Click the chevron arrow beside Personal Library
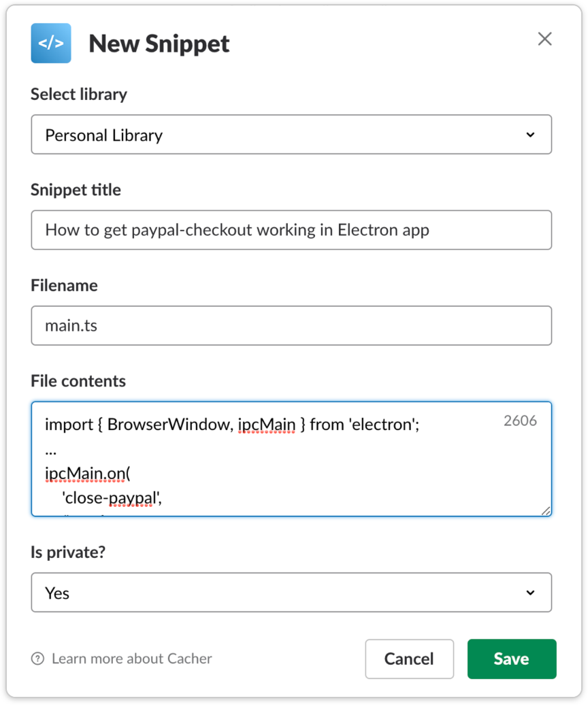 pos(530,135)
